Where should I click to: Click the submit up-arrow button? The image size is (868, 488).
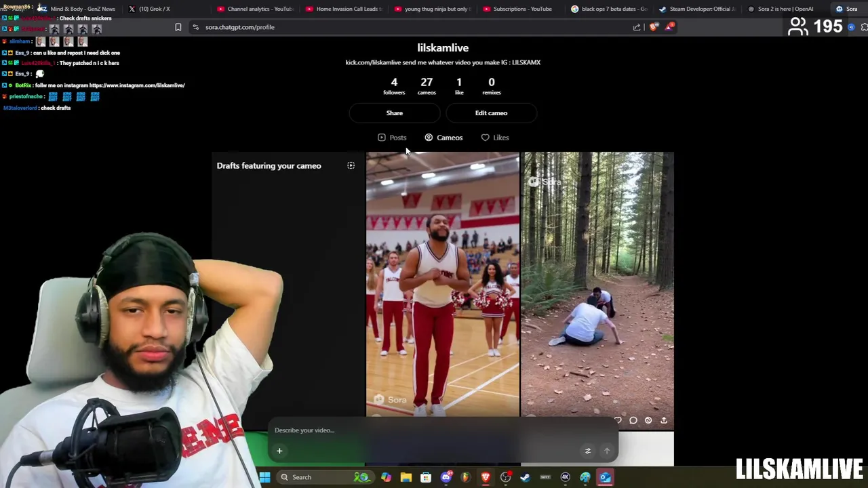[607, 451]
